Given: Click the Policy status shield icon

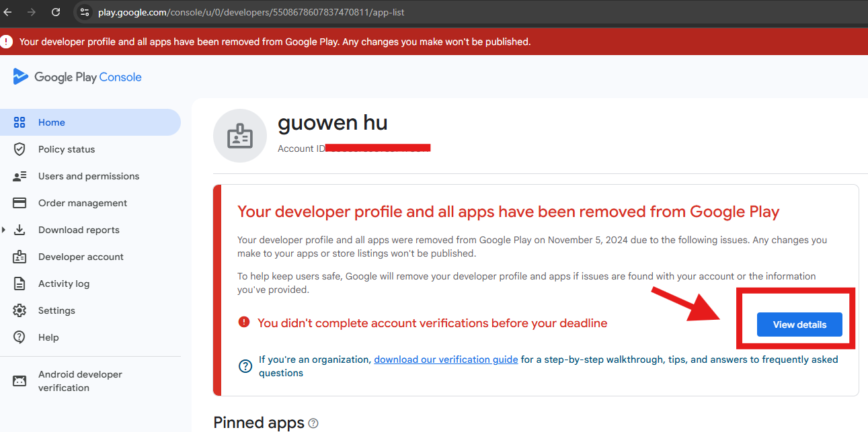Looking at the screenshot, I should (x=19, y=149).
